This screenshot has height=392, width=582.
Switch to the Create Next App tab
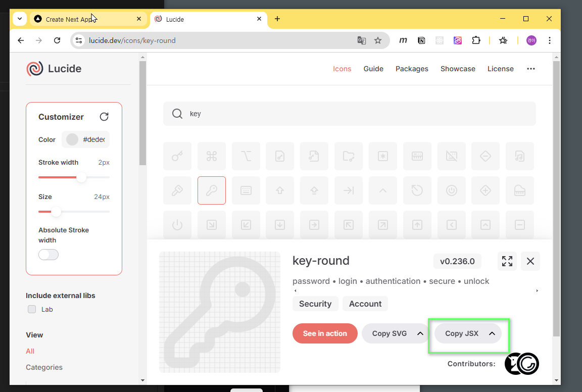(86, 19)
